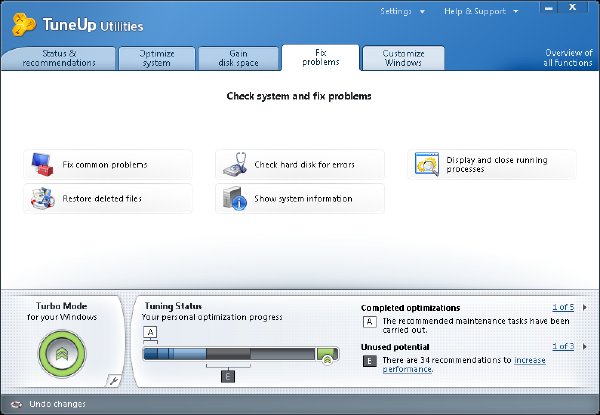Click the E marker below the progress bar

pyautogui.click(x=228, y=377)
